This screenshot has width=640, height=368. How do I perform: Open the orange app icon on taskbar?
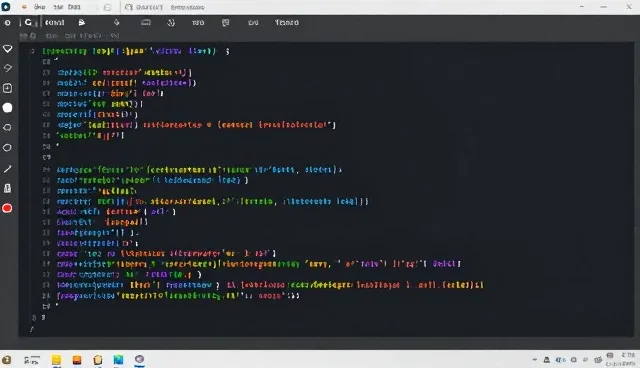[x=77, y=360]
